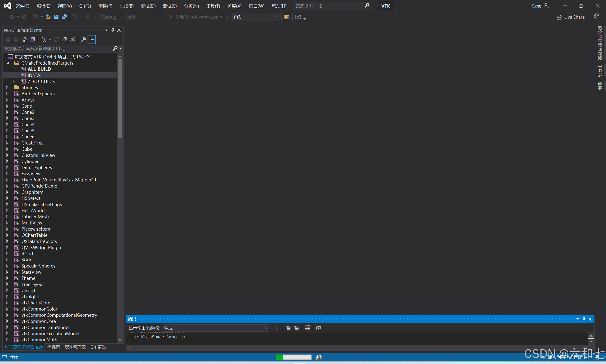Click Go to Next Message in Output
Viewport: 606px width, 364px height.
297,328
